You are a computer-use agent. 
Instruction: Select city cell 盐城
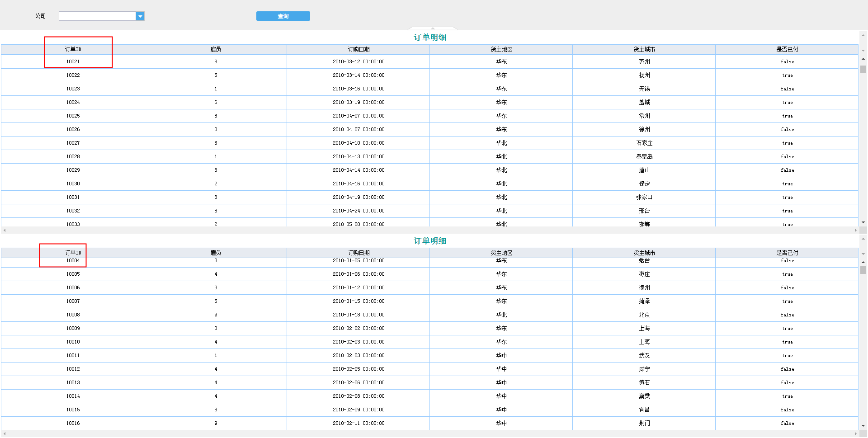644,102
